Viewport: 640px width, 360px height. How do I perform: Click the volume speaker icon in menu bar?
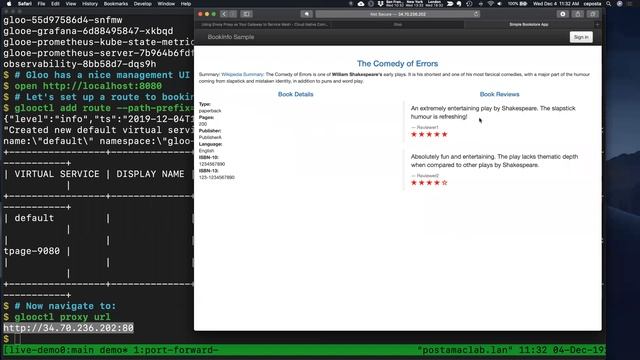500,4
